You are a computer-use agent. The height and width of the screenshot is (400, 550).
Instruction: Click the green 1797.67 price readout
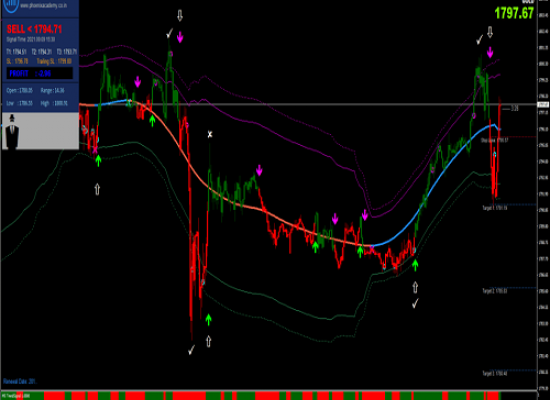(514, 13)
